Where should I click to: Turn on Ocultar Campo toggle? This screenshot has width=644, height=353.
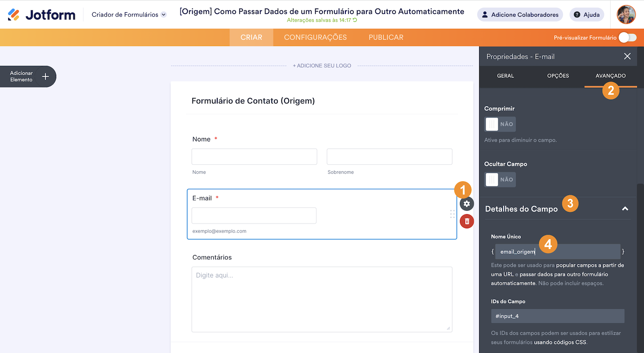tap(500, 180)
